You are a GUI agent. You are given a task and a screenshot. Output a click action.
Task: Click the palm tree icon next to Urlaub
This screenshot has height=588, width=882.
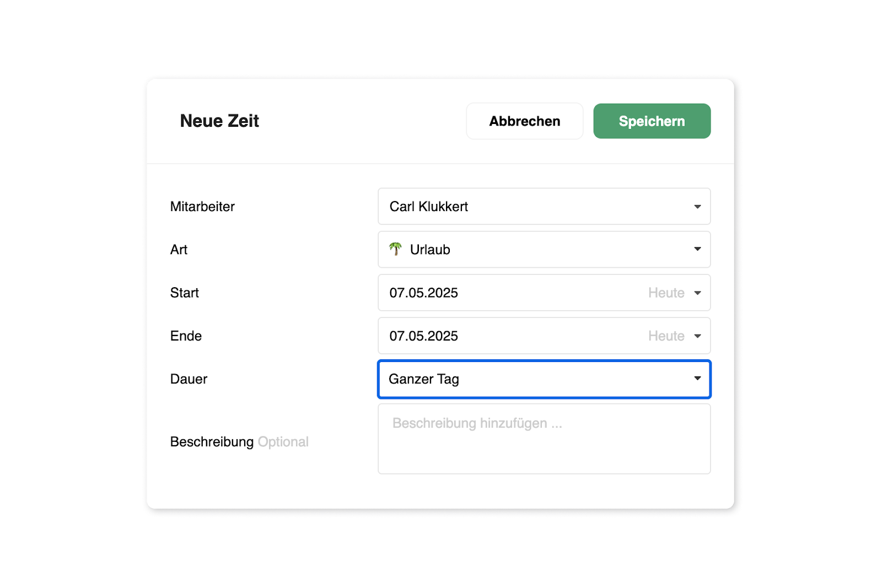(x=395, y=249)
